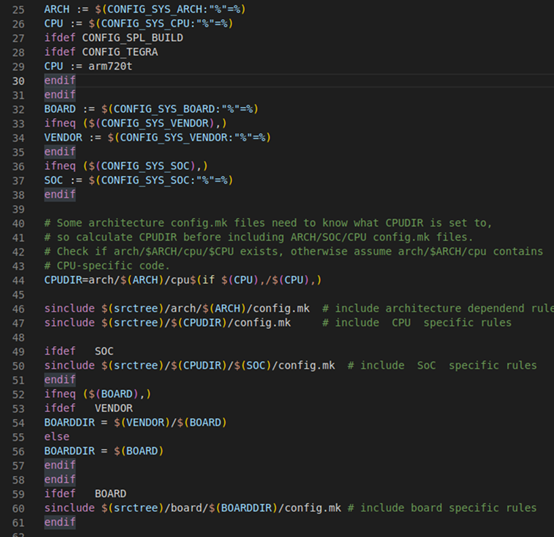Click 'CPUDIR=arch/' on line 44
This screenshot has width=554, height=537.
point(82,280)
